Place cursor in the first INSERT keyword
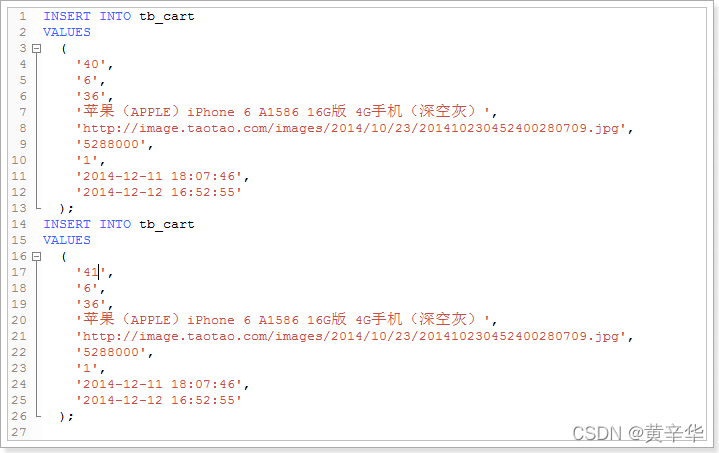Screen dimensions: 719x453 point(67,17)
